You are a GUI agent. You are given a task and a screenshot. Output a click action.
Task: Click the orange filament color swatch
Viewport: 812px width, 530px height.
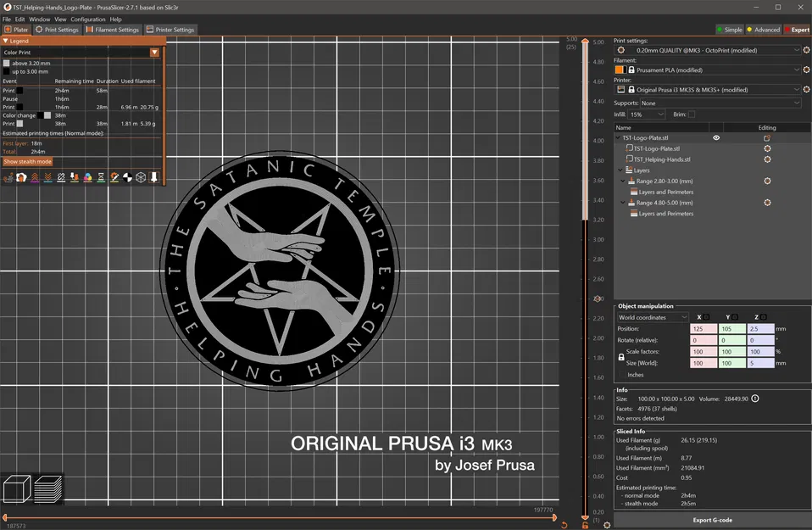[x=619, y=70]
